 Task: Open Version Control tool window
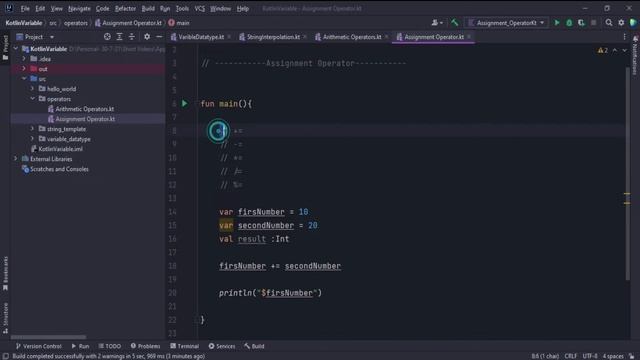click(38, 346)
